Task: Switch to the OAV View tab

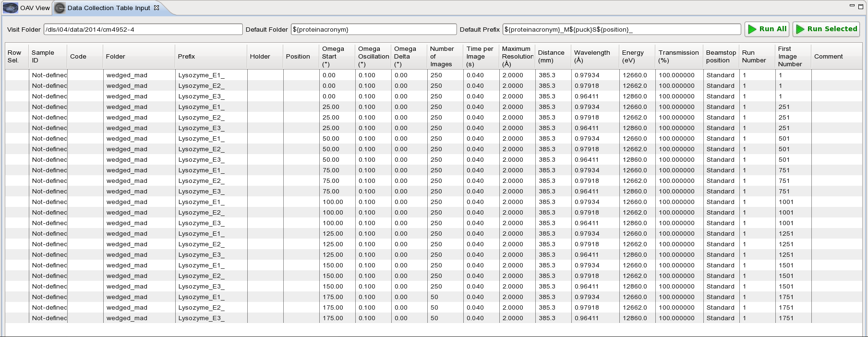Action: 26,8
